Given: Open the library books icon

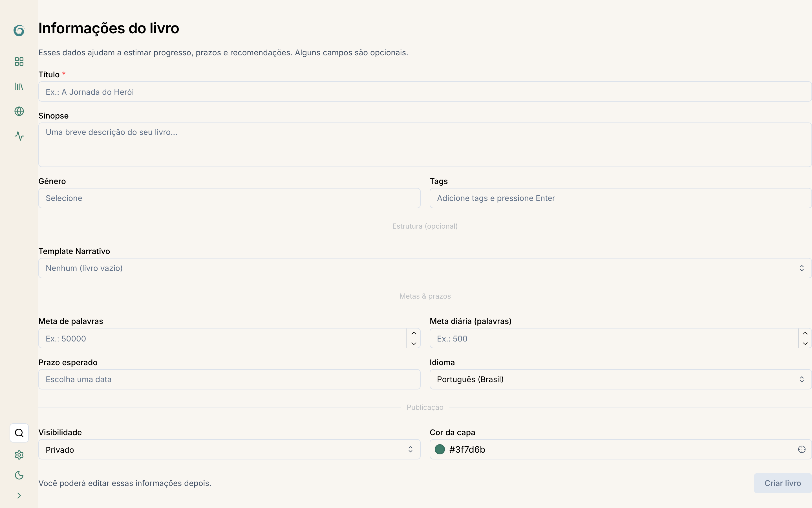Looking at the screenshot, I should click(19, 87).
